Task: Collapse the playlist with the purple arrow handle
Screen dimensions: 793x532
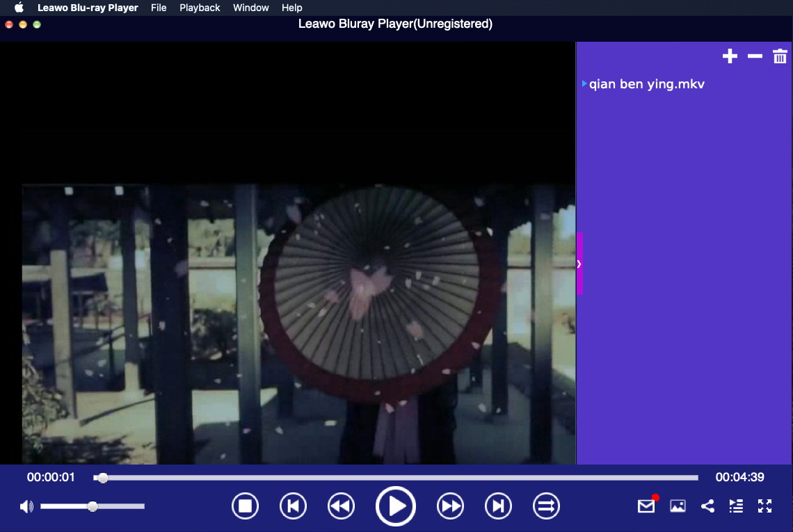Action: click(x=579, y=264)
